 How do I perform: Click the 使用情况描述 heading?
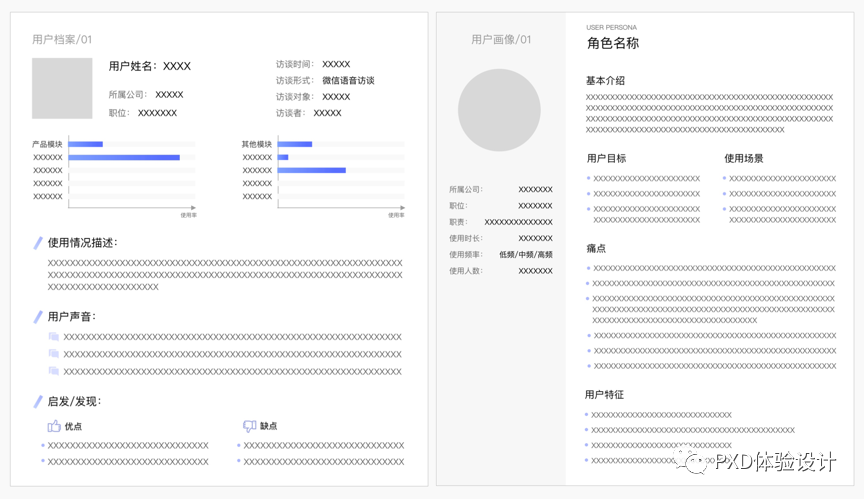coord(83,243)
